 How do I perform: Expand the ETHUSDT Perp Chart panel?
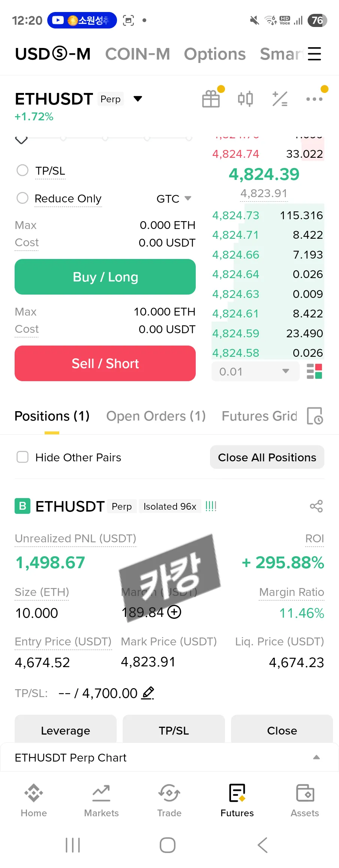click(316, 757)
